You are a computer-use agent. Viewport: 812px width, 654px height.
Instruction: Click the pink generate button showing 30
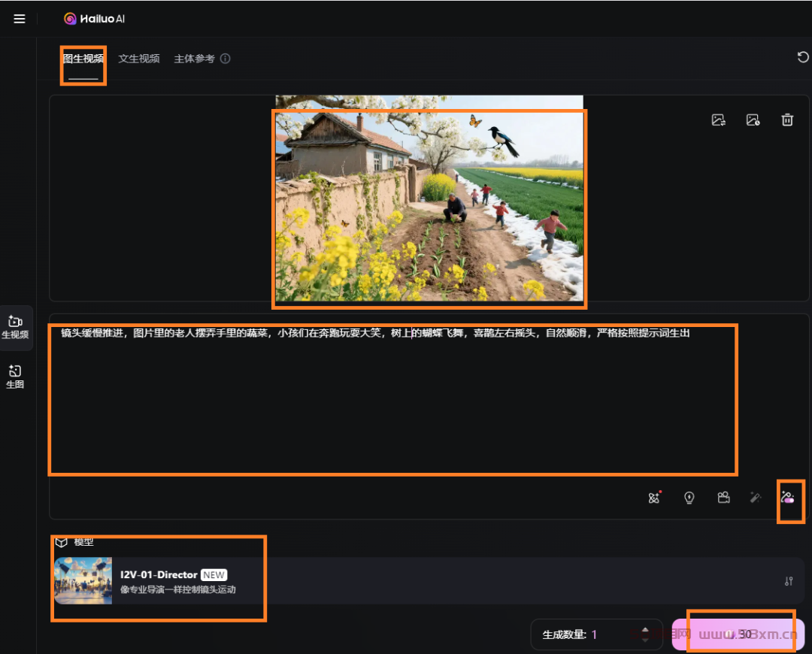[x=738, y=634]
